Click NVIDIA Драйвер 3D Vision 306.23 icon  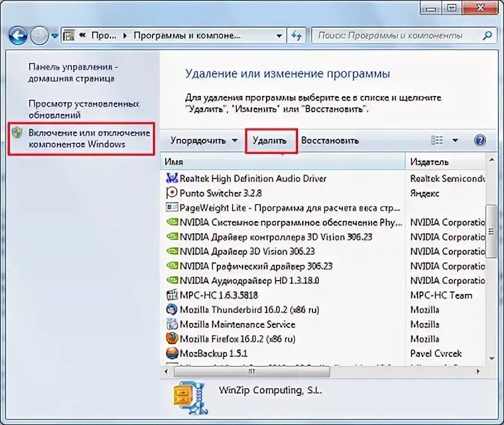tap(172, 251)
